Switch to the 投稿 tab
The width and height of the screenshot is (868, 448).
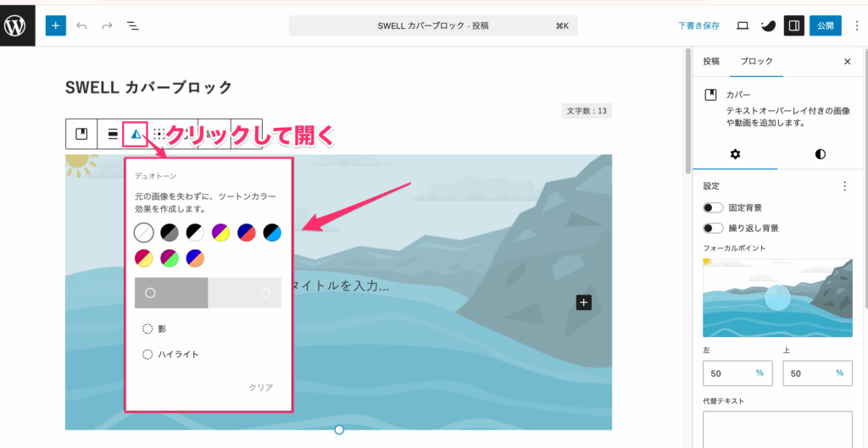[x=711, y=62]
